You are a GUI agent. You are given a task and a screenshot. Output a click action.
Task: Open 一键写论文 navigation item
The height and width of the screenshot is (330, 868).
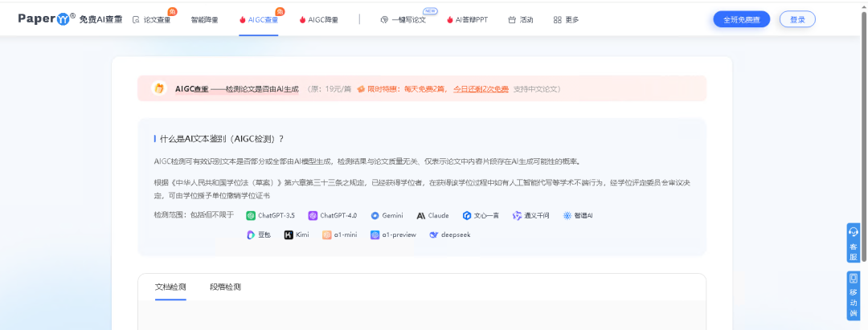tap(403, 20)
